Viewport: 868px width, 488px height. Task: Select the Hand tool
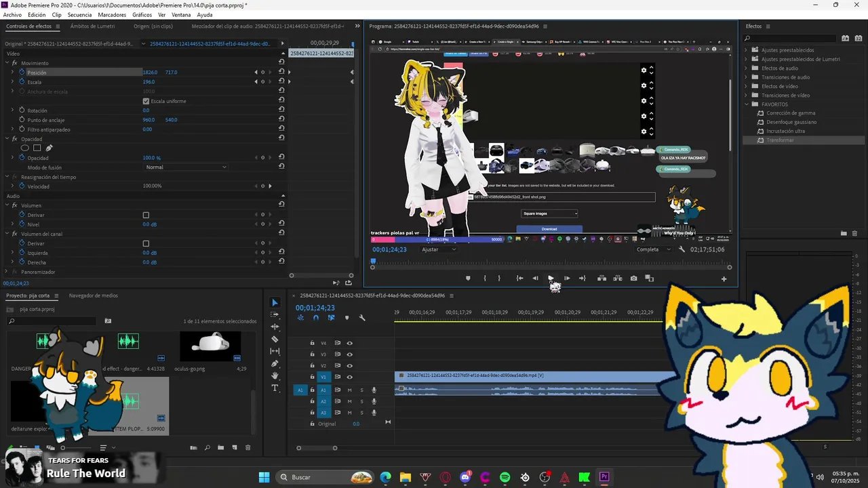pos(275,375)
